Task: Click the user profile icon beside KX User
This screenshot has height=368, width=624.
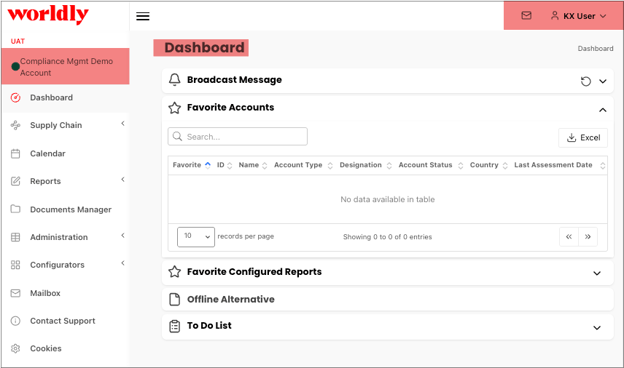Action: [x=554, y=16]
